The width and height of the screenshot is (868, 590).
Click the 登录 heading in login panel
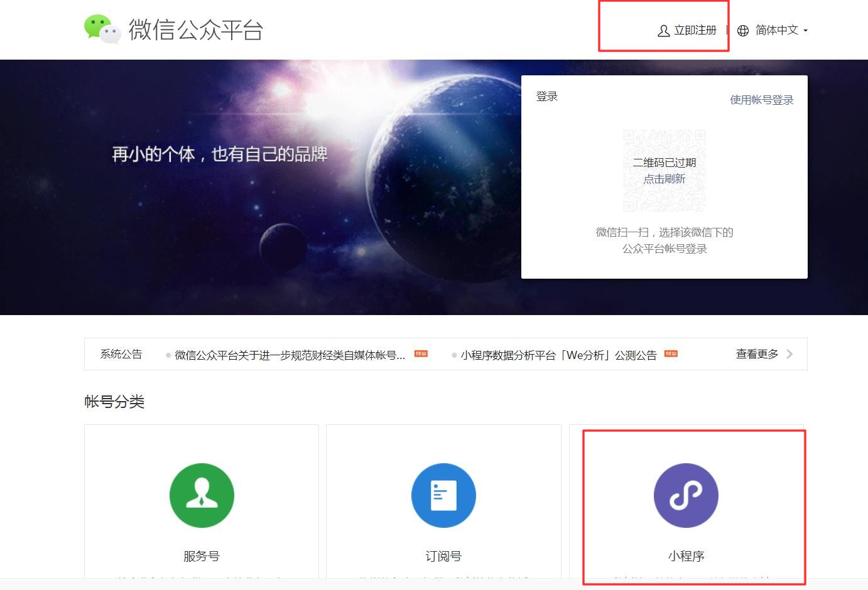click(547, 97)
